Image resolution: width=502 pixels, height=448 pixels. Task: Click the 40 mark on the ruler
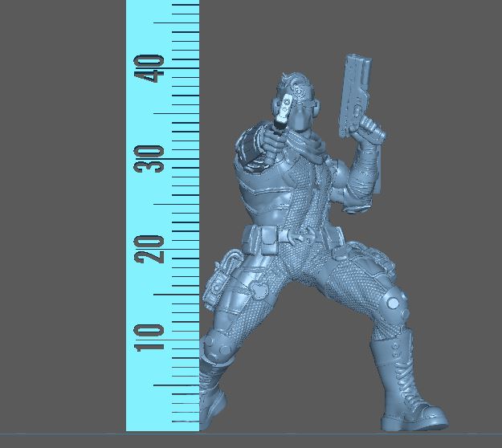click(x=151, y=67)
